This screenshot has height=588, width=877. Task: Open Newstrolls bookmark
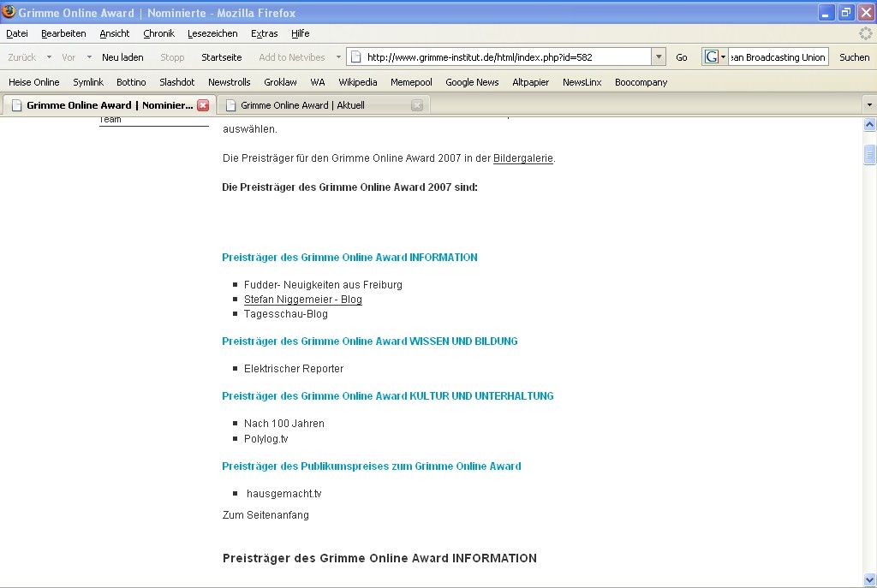tap(230, 82)
